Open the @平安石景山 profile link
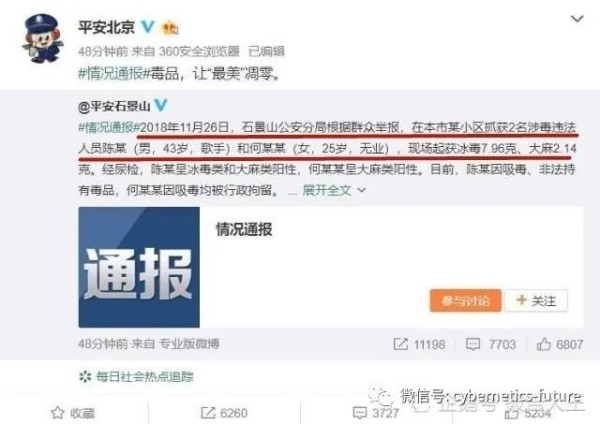The width and height of the screenshot is (600, 424). [x=114, y=106]
